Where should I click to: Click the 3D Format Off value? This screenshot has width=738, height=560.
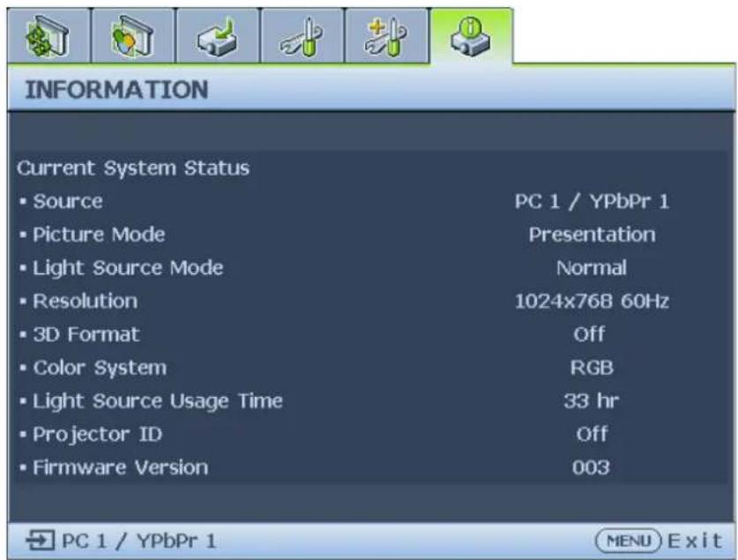[x=589, y=334]
